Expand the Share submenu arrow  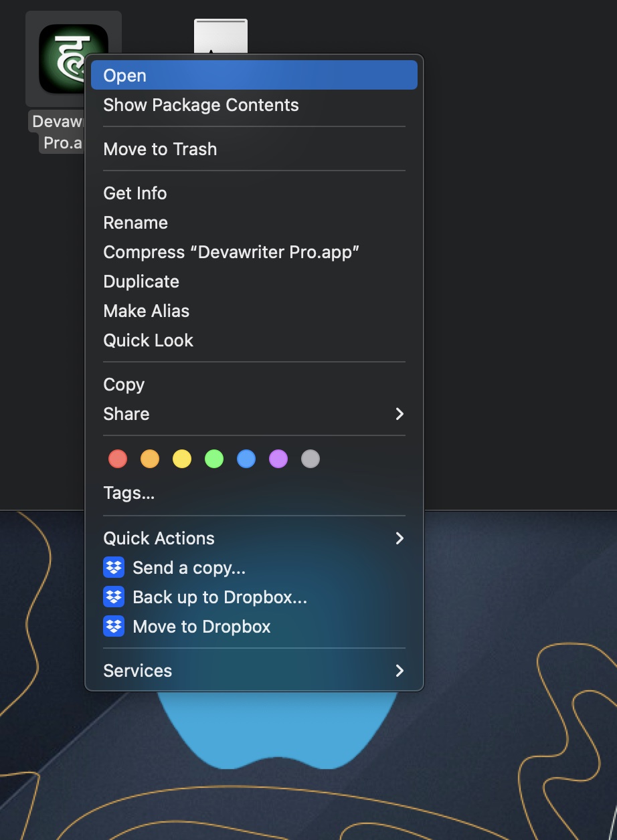click(x=400, y=414)
